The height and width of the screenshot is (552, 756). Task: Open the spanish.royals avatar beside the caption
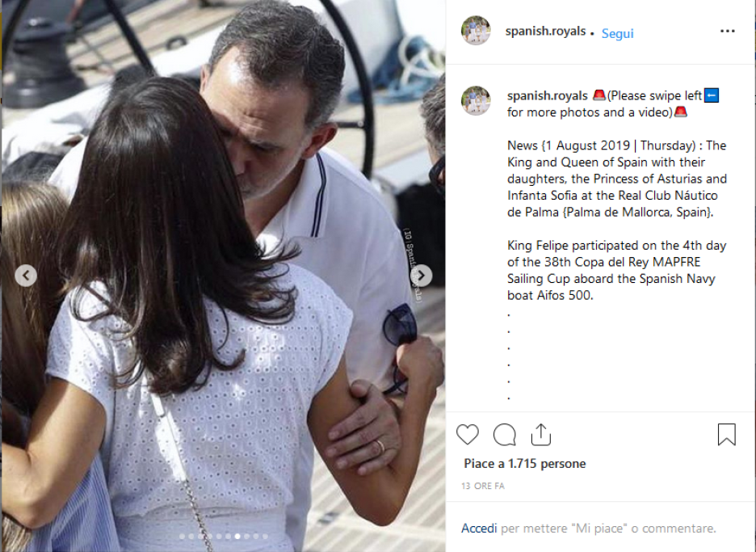pyautogui.click(x=476, y=100)
